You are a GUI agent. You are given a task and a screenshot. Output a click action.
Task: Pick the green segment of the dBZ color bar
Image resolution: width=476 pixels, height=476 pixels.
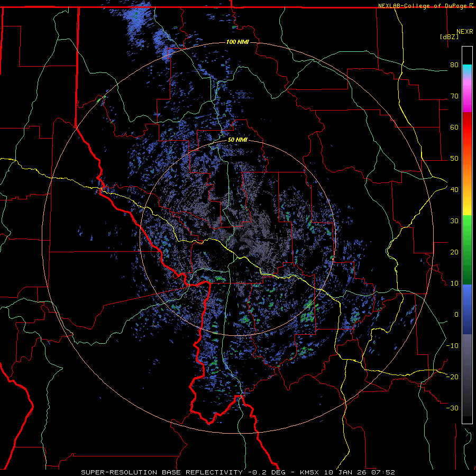467,250
